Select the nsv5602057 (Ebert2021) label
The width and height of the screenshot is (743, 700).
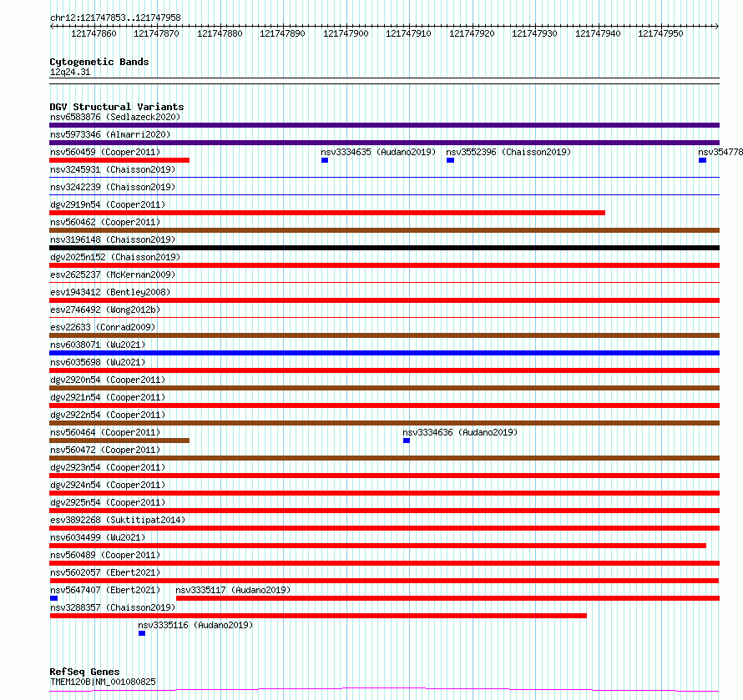click(x=105, y=572)
